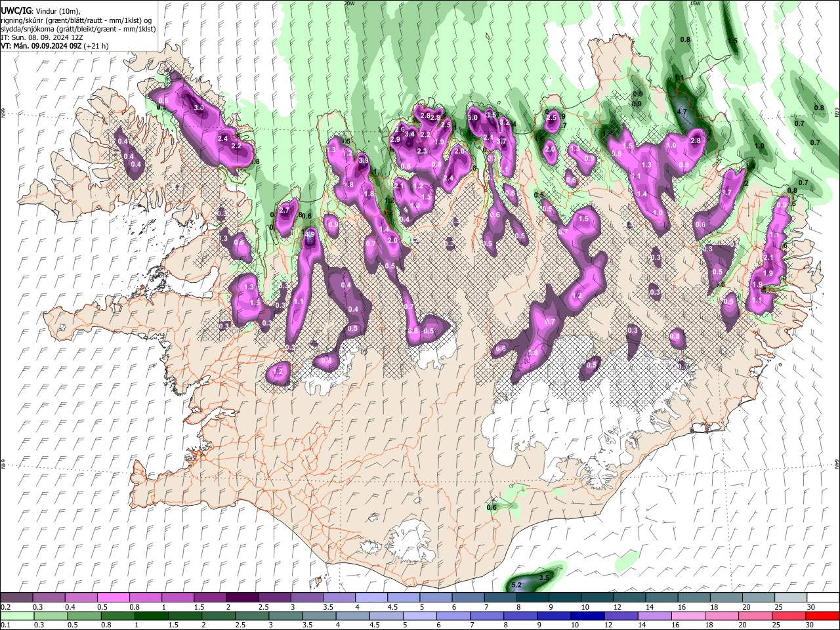840x630 pixels.
Task: Click the 3.7 snowfall value on the map
Action: click(502, 141)
